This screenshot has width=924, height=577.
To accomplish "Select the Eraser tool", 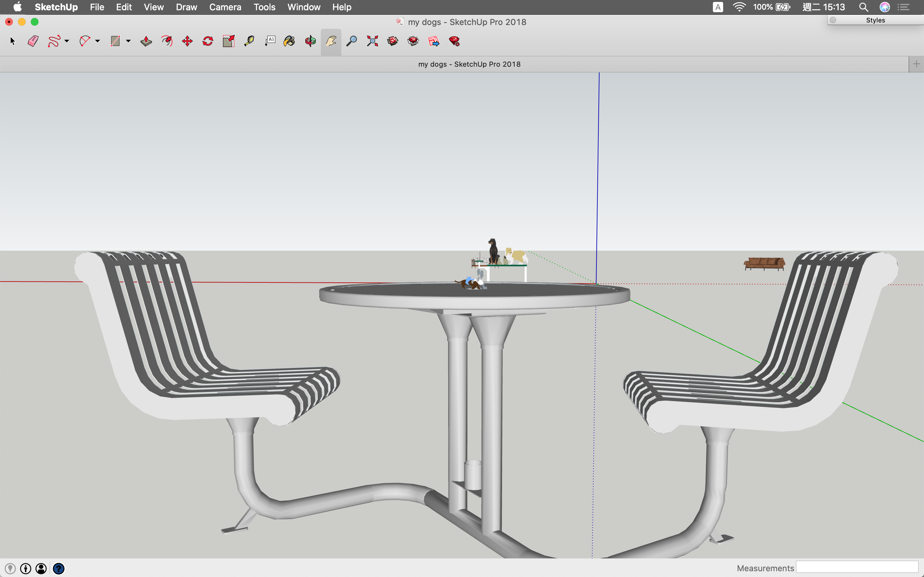I will (x=33, y=41).
